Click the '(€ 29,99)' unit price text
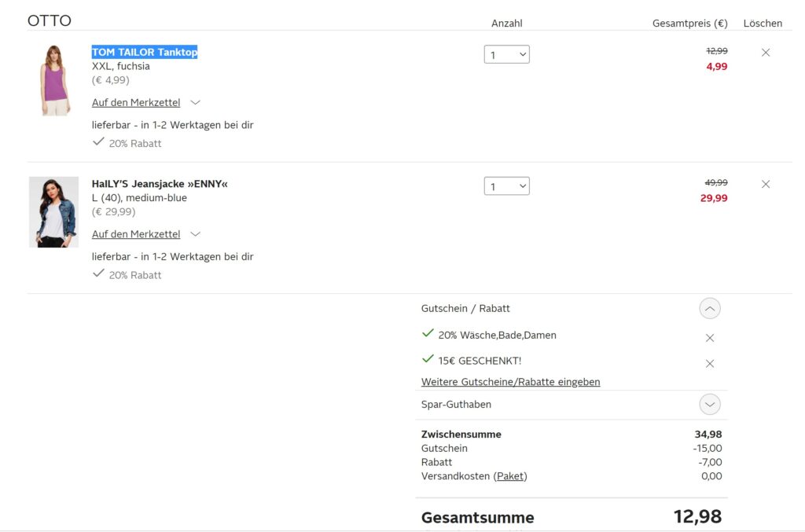Screen dimensions: 805x532 113,212
